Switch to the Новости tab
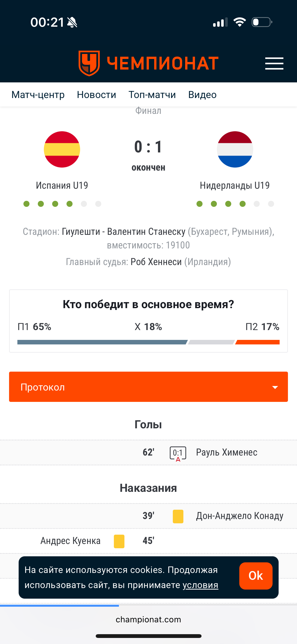 pyautogui.click(x=96, y=95)
